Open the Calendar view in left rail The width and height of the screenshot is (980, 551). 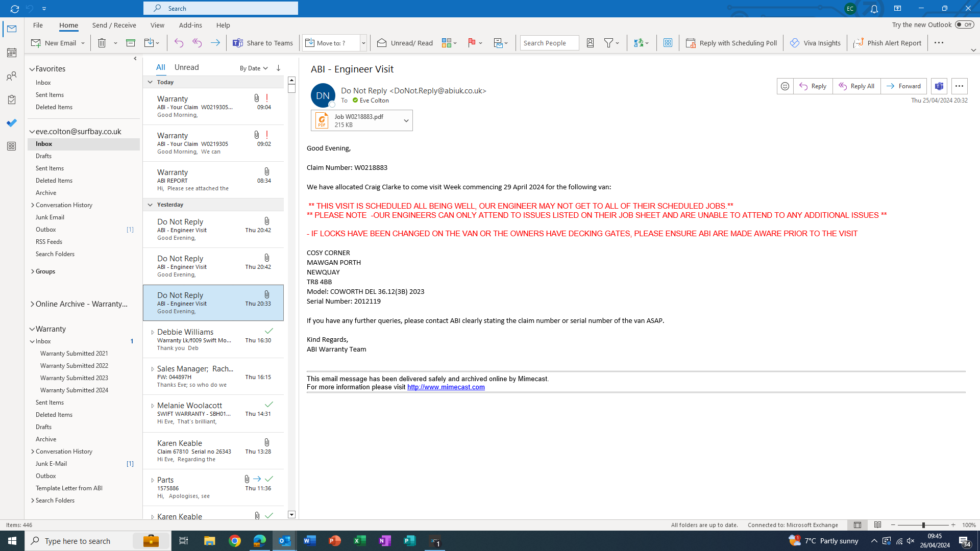[12, 53]
